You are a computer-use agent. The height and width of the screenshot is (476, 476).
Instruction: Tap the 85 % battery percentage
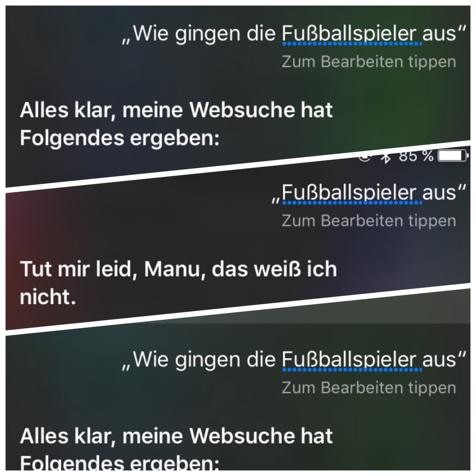(x=416, y=156)
